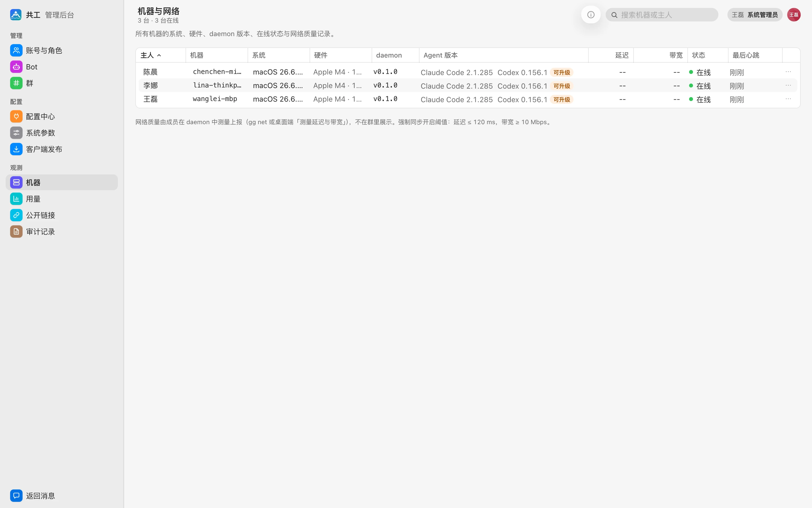Sort by daemon column header

tap(395, 55)
